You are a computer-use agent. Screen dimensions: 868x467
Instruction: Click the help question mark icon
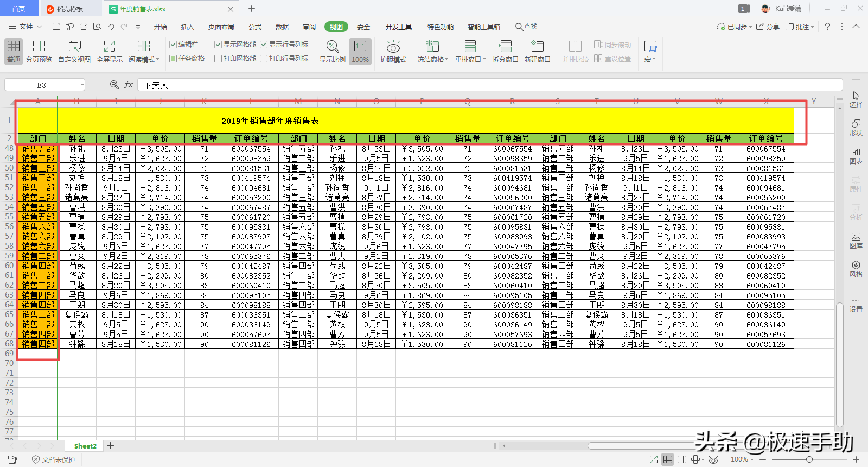tap(827, 27)
